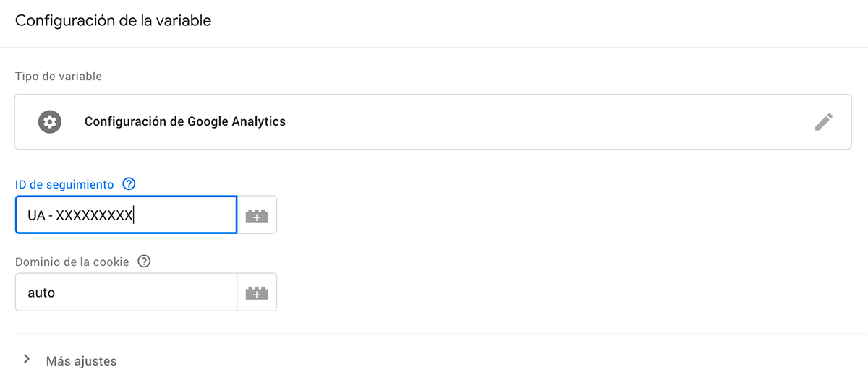Click the Configuración de Google Analytics title text
Viewport: 868px width, 380px height.
tap(185, 121)
